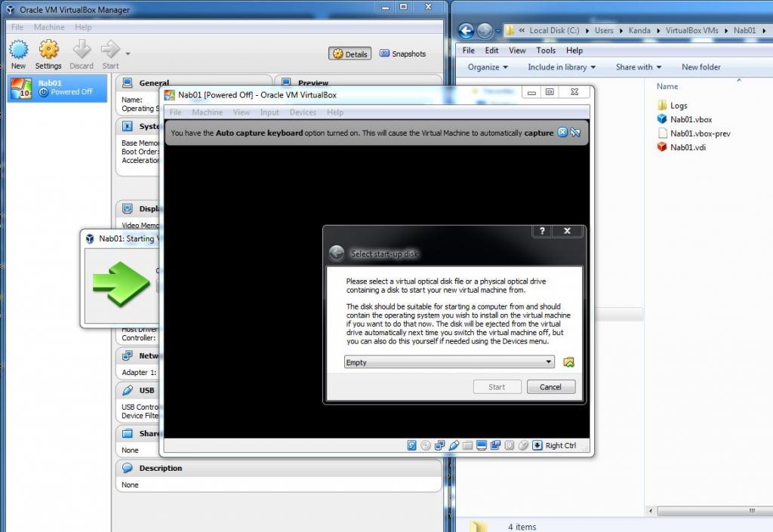Click the choose optical disk file folder icon
The image size is (773, 532).
[x=568, y=362]
